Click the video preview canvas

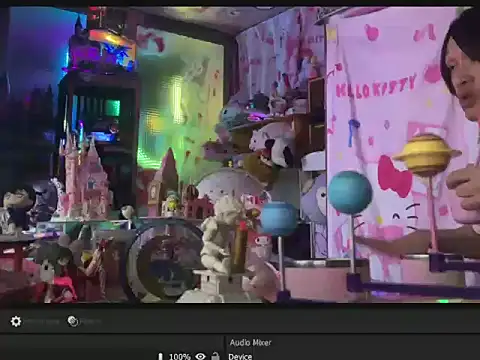point(240,155)
